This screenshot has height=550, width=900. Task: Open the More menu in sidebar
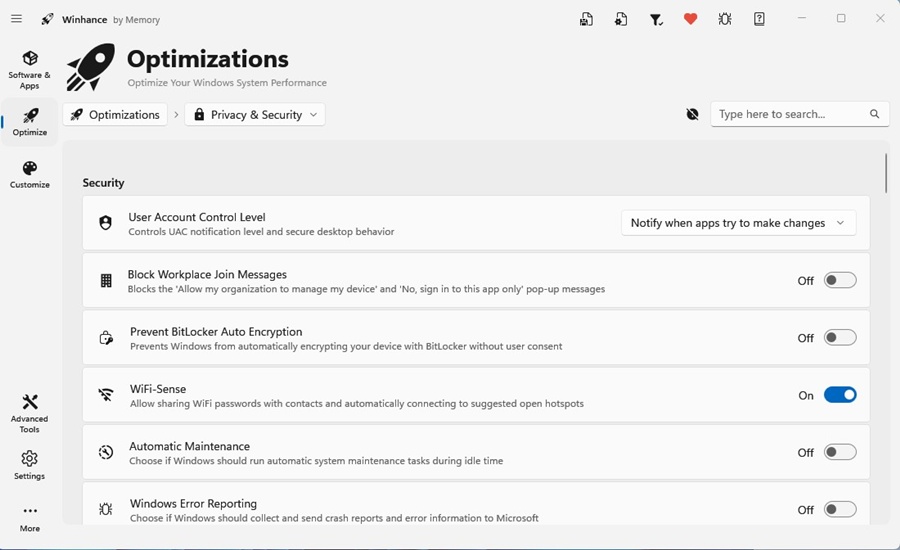tap(30, 517)
